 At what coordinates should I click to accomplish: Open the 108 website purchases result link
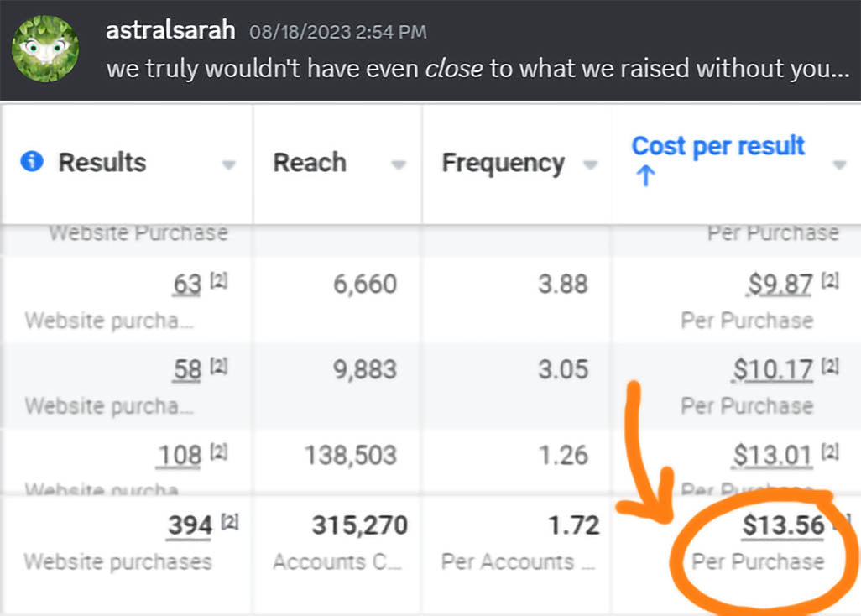[x=179, y=456]
